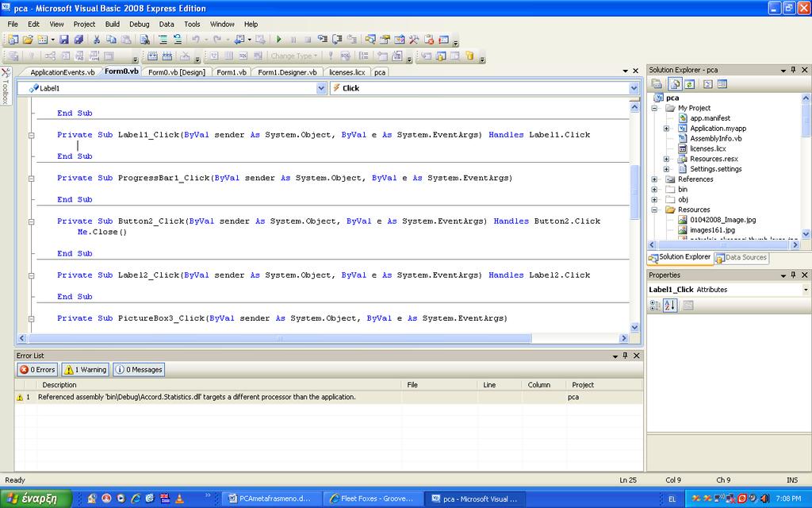This screenshot has height=508, width=812.
Task: Click the Navigate Backward toolbar icon
Action: coord(239,40)
